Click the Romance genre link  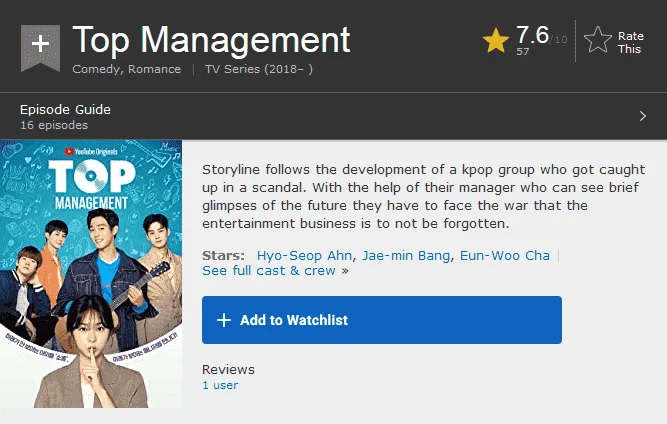(x=154, y=69)
